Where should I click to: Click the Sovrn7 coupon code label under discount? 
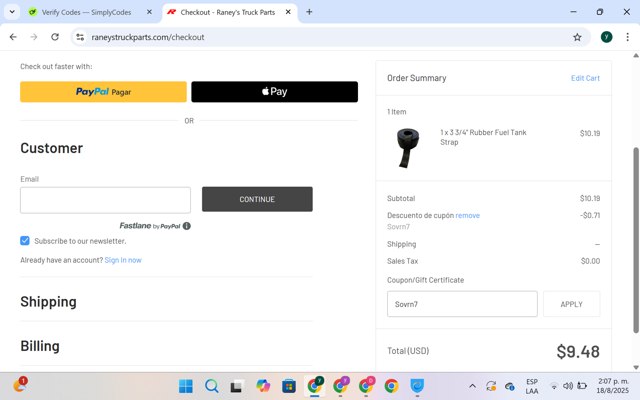pos(398,227)
